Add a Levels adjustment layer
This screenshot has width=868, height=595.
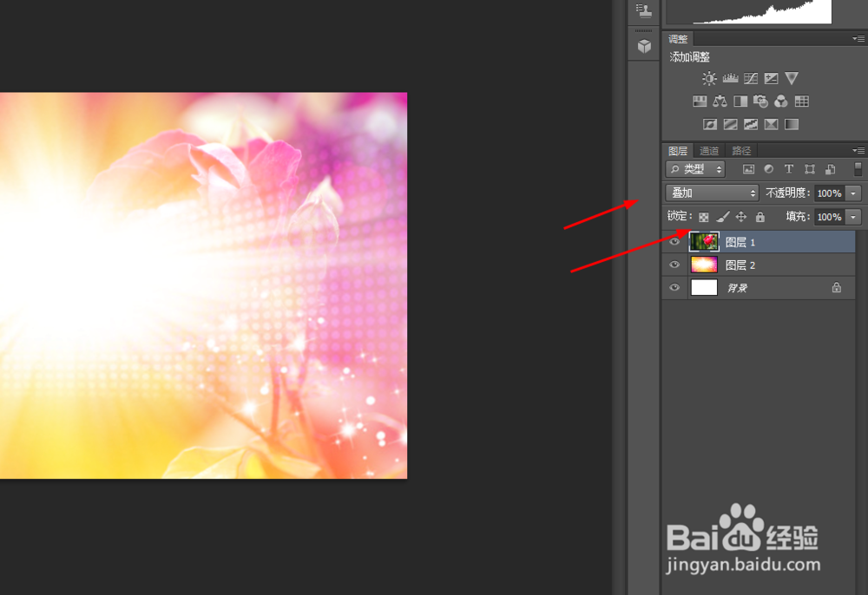[730, 79]
